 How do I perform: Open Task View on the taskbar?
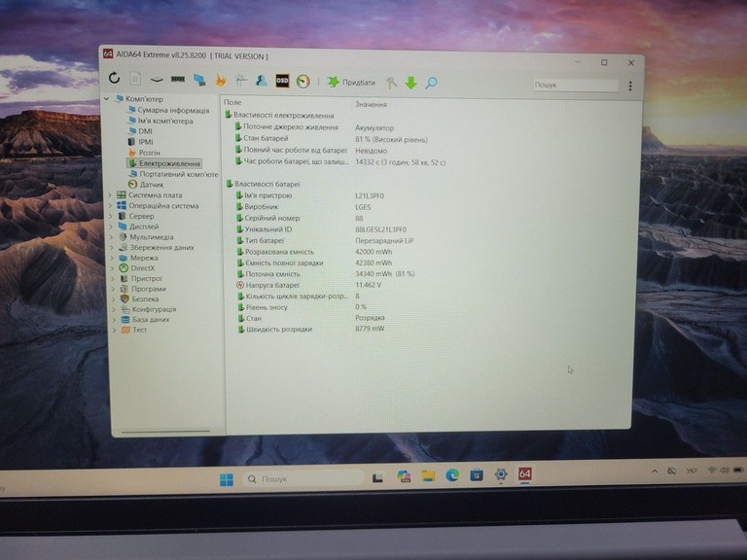[x=377, y=476]
